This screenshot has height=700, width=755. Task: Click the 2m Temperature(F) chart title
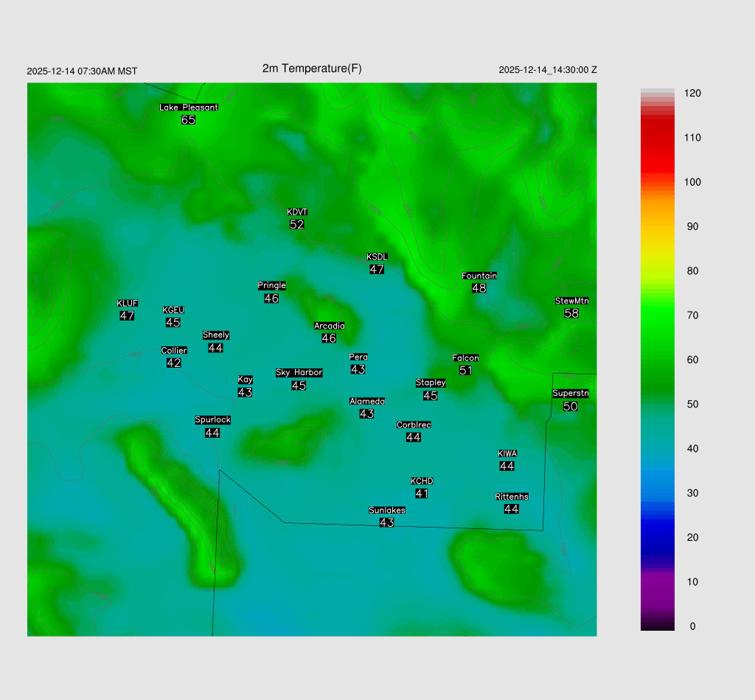tap(312, 69)
